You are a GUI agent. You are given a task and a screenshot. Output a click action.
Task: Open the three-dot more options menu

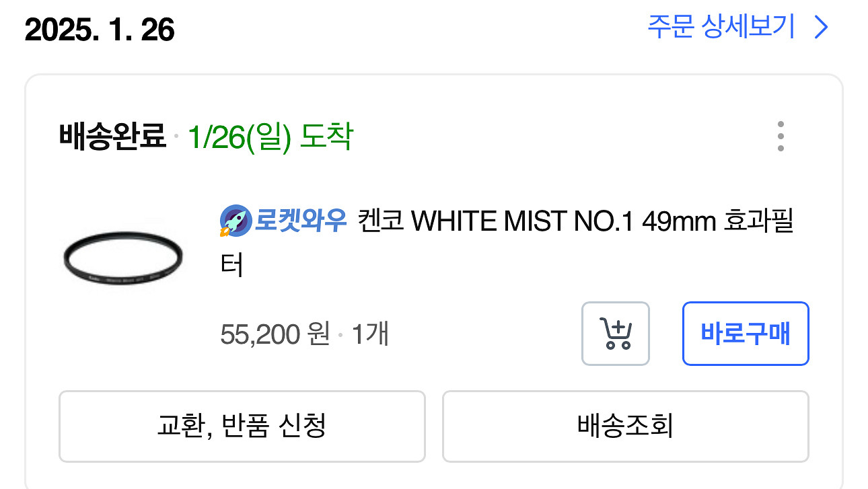click(x=781, y=137)
